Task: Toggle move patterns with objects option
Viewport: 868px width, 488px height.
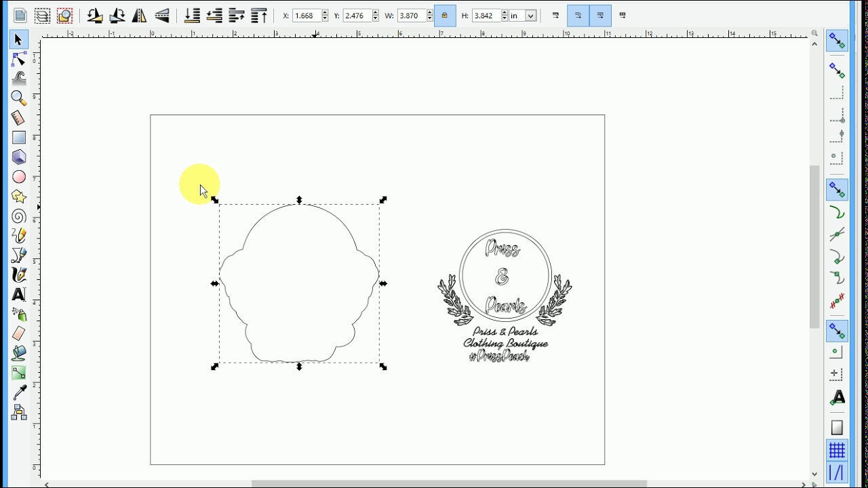Action: click(x=623, y=16)
